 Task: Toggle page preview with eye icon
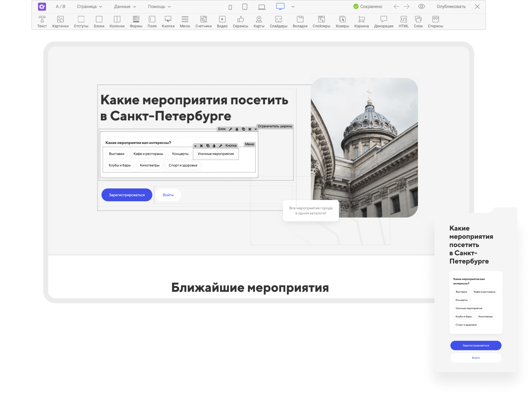(x=421, y=7)
